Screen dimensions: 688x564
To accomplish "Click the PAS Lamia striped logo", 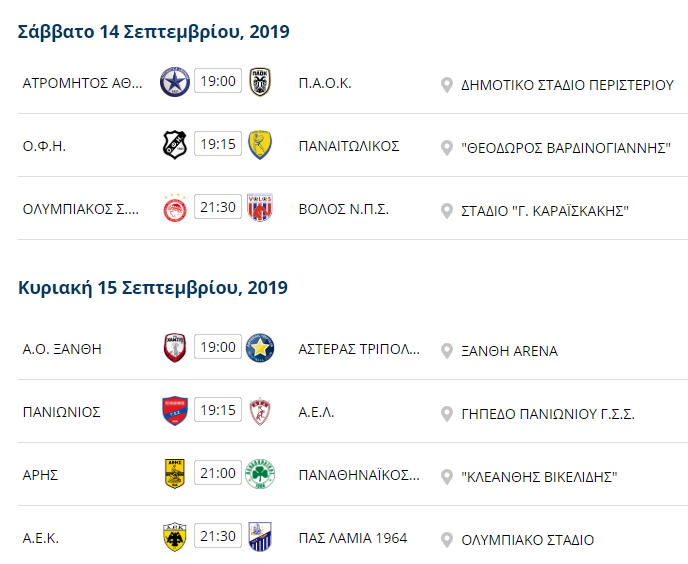I will tap(260, 537).
